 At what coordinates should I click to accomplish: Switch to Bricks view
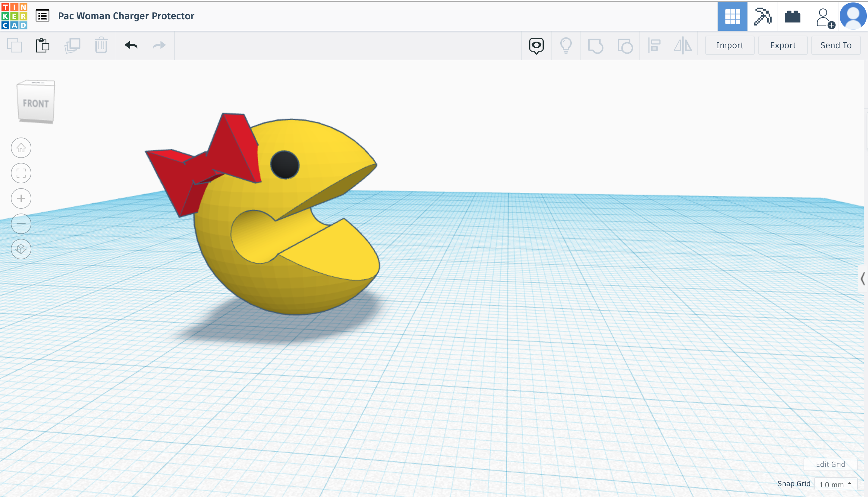click(x=792, y=16)
